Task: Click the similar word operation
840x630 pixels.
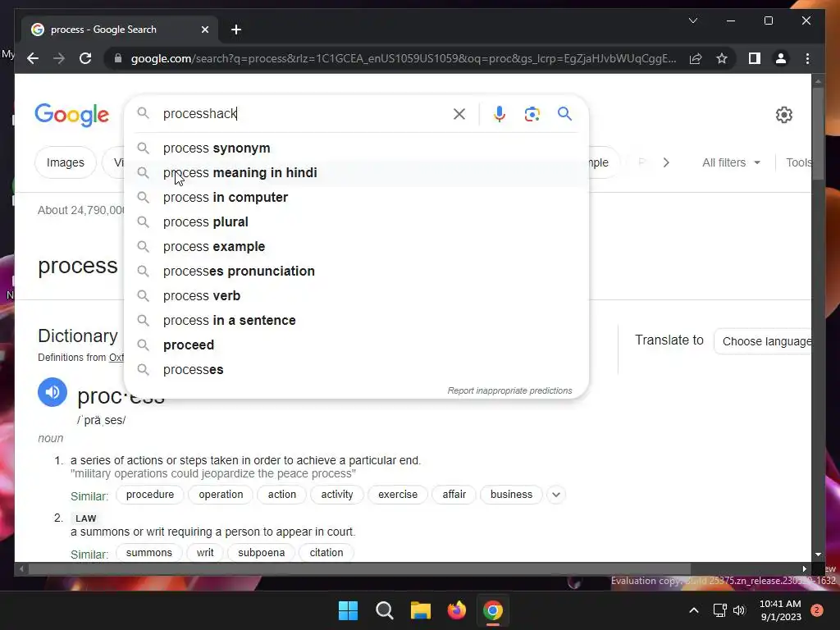Action: (221, 495)
